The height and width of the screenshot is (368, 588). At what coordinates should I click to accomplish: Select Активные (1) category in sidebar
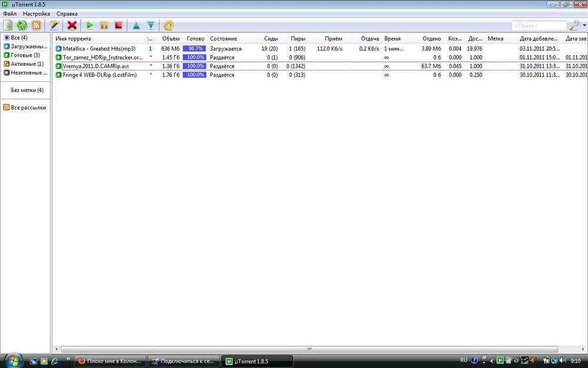tap(25, 64)
